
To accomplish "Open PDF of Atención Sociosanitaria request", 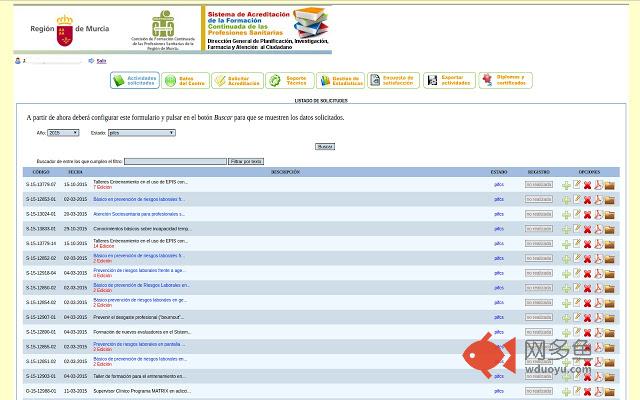I will pyautogui.click(x=598, y=214).
